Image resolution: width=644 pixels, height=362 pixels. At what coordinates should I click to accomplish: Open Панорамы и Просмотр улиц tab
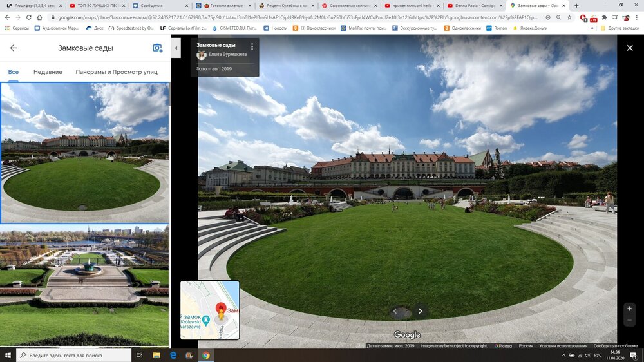tap(117, 72)
